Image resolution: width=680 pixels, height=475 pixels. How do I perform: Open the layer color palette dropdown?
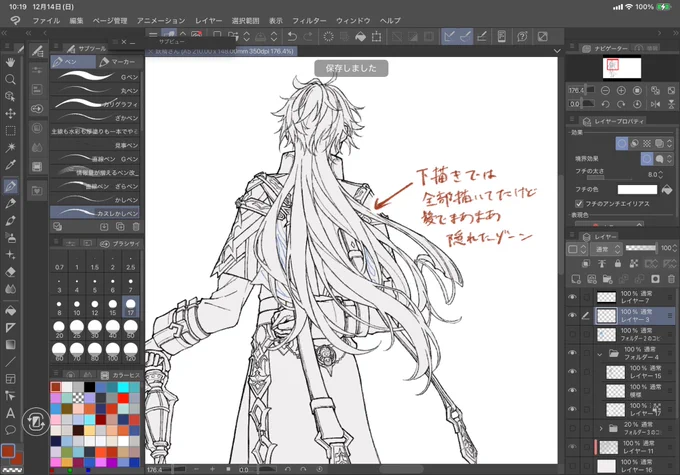(577, 249)
